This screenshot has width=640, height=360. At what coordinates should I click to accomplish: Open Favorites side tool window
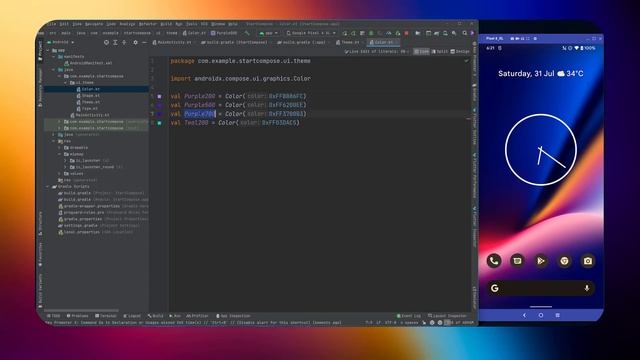(40, 254)
